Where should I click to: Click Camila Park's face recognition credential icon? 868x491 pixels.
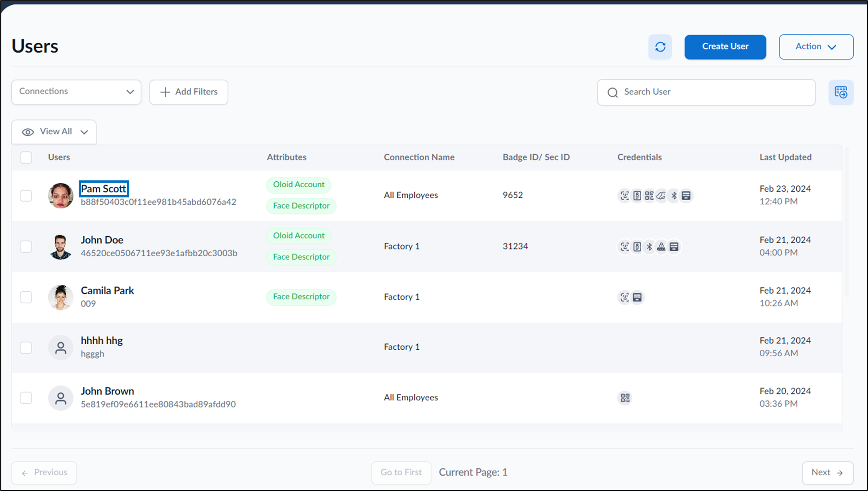pyautogui.click(x=625, y=297)
